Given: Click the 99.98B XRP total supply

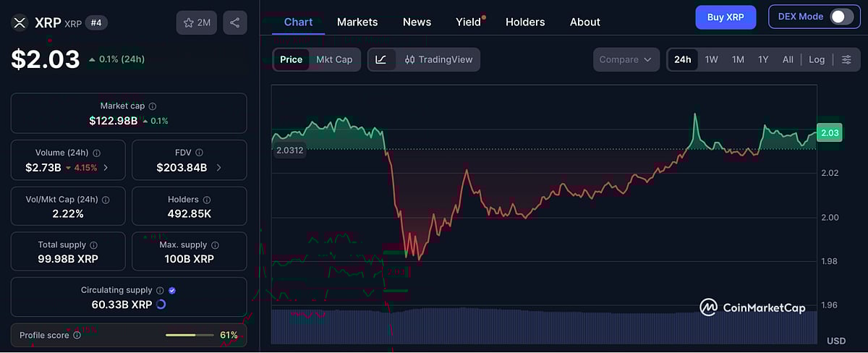Looking at the screenshot, I should pos(68,259).
